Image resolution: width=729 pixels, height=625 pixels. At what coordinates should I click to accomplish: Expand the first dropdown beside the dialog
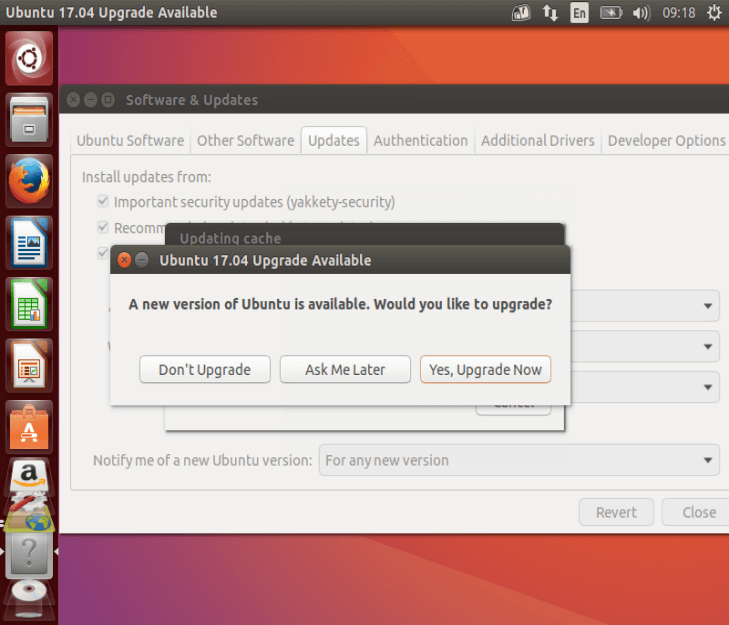[646, 306]
